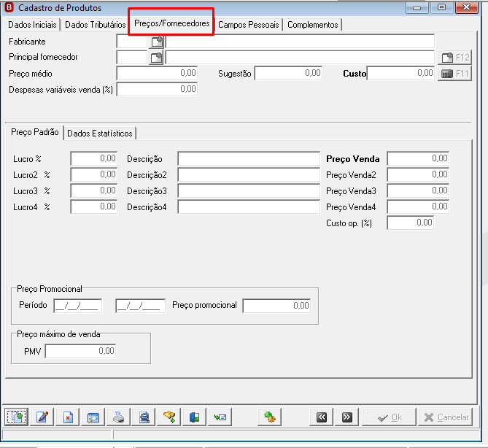Click the edit pencil icon
The image size is (488, 448).
click(42, 417)
